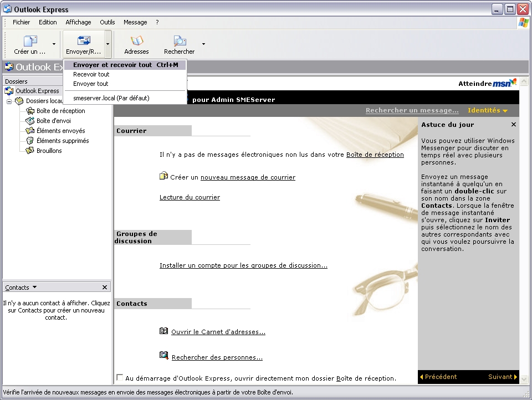Viewport: 532px width, 400px height.
Task: Go to Suivant tip
Action: click(503, 377)
